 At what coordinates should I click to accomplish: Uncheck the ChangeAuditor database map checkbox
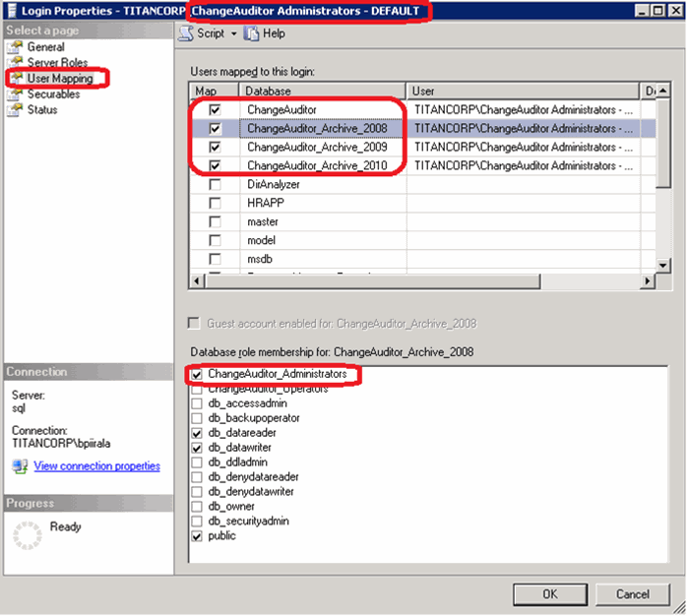[215, 109]
